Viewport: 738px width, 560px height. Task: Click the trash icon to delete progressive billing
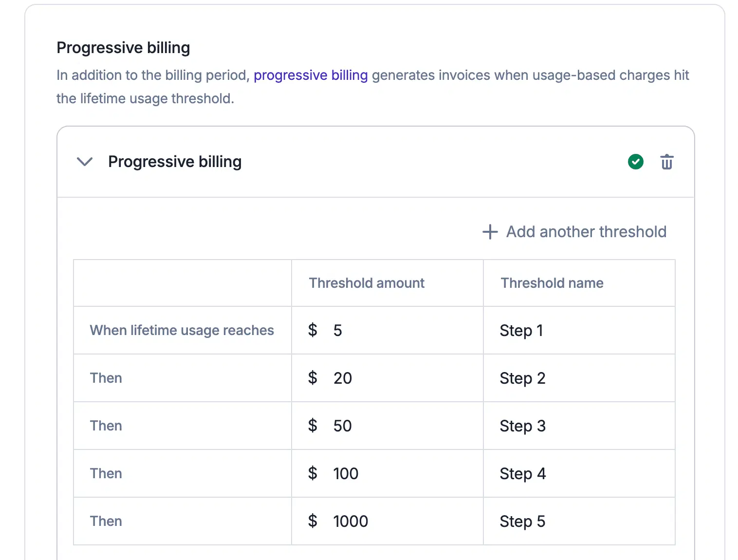pyautogui.click(x=666, y=162)
